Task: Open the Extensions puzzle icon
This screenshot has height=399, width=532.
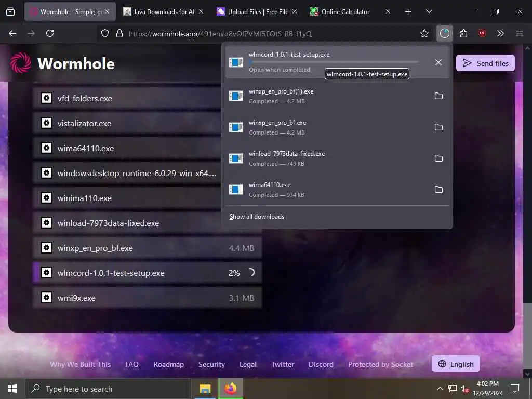Action: (x=463, y=33)
